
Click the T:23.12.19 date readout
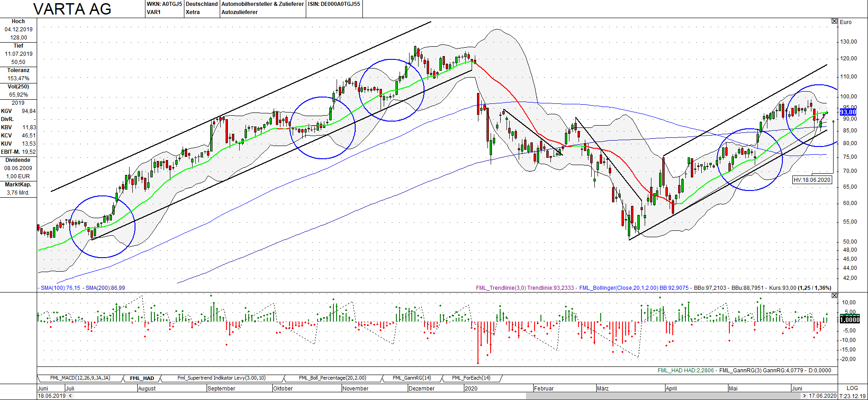853,396
